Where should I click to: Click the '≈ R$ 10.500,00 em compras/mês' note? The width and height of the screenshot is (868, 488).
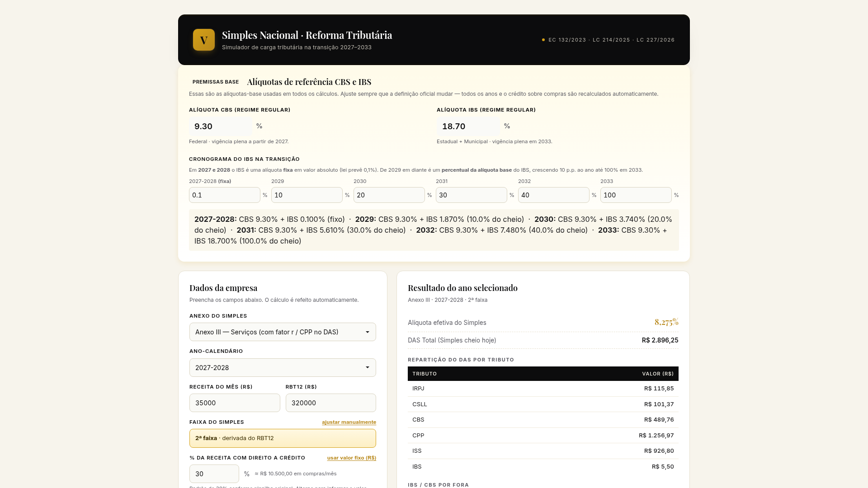click(296, 474)
